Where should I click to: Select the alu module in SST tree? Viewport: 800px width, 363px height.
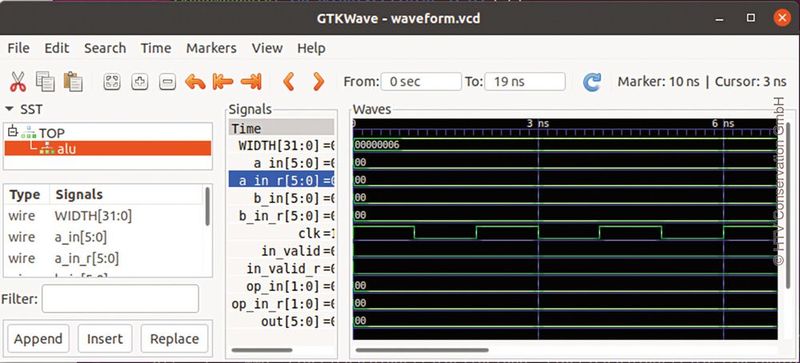tap(108, 149)
